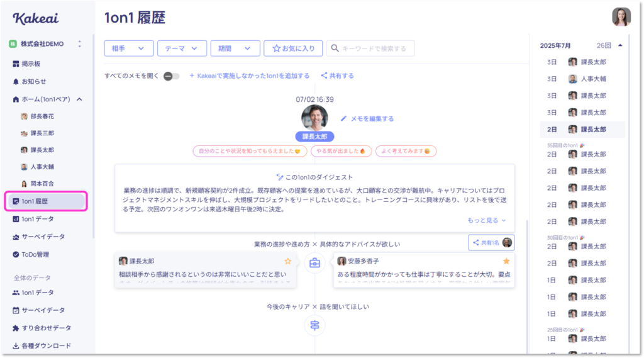Screen dimensions: 644x358
Task: Click the 共有1名 share button
Action: pyautogui.click(x=491, y=242)
